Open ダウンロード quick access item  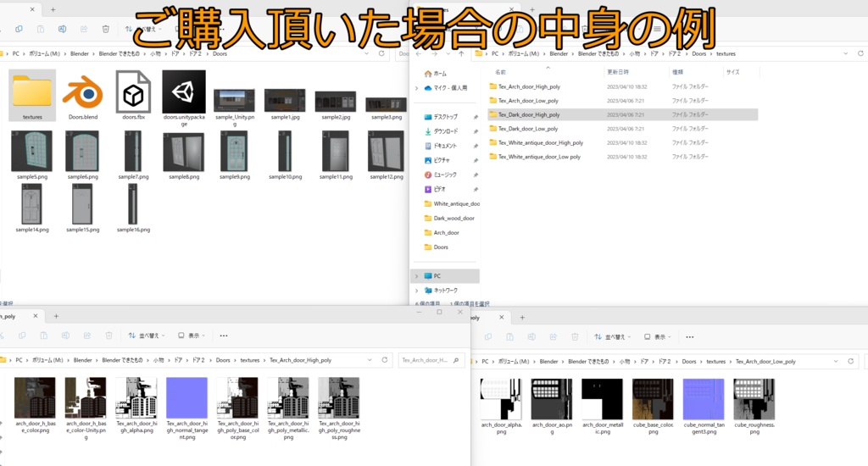[441, 131]
